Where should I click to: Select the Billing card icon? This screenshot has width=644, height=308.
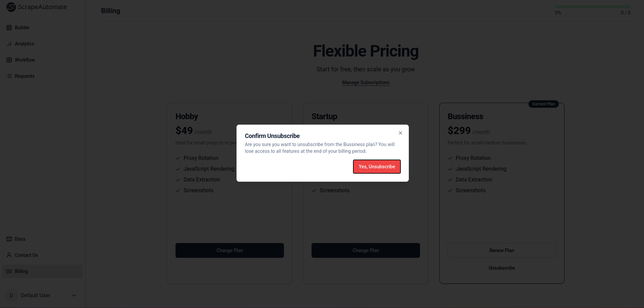point(9,271)
